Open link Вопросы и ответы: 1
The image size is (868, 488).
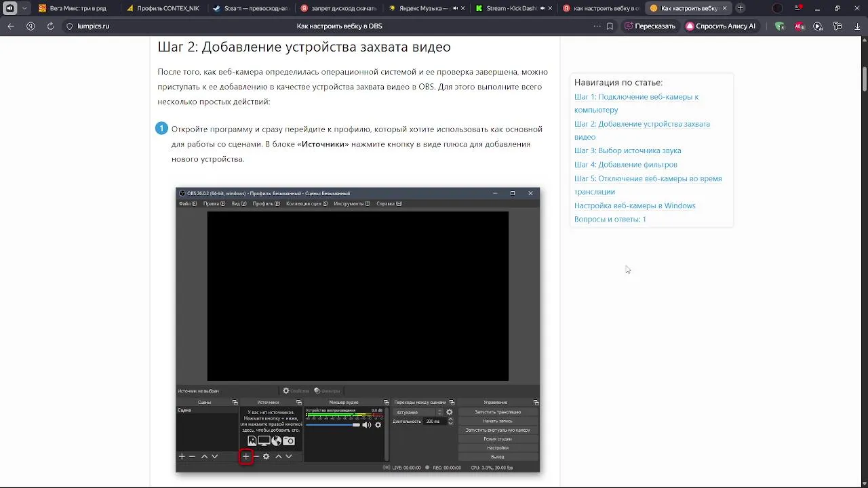click(610, 219)
